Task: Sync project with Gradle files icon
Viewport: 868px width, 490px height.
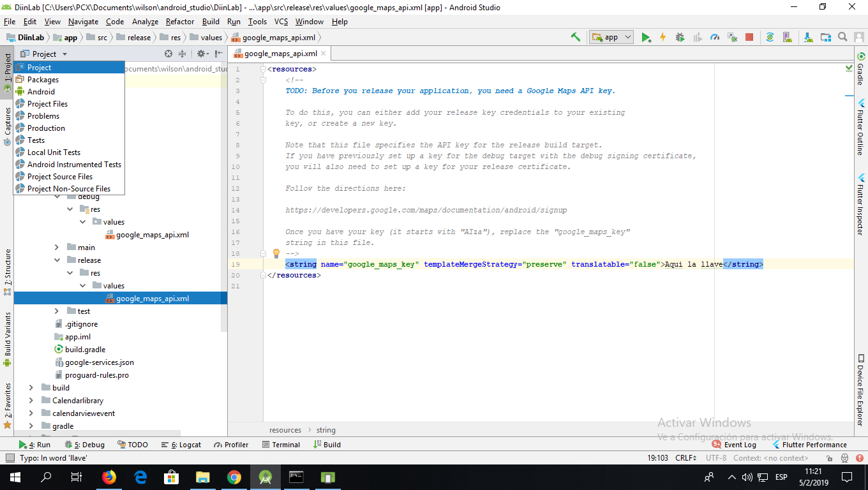Action: point(770,37)
